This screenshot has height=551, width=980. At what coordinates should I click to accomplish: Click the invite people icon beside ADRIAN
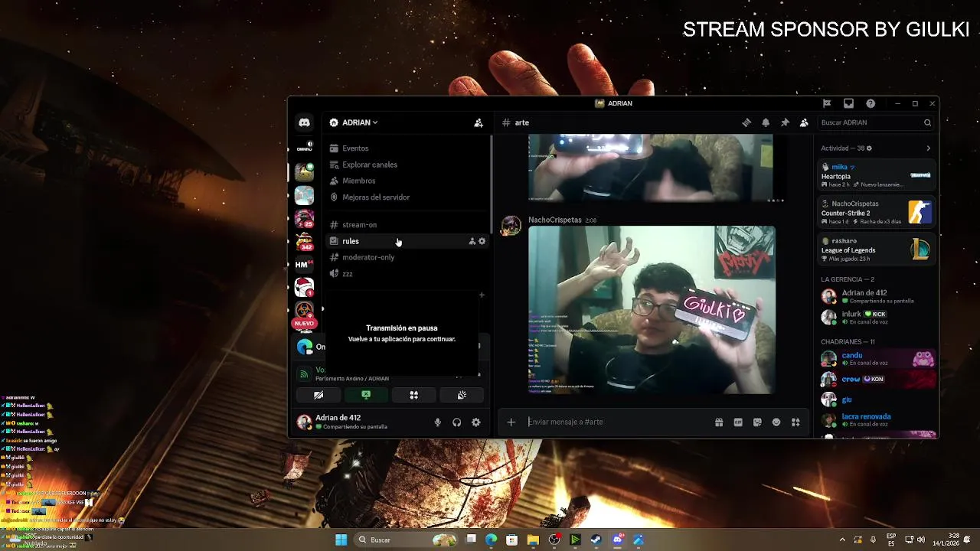479,122
